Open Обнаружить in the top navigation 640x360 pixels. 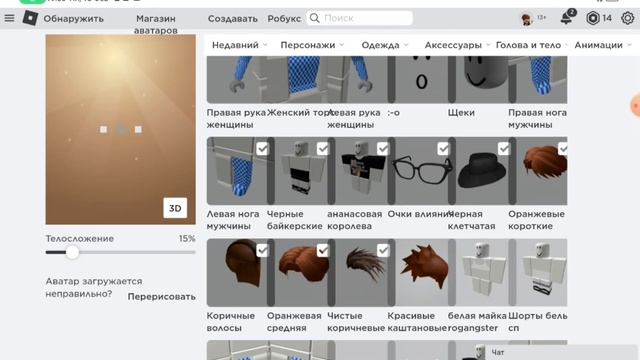coord(73,19)
